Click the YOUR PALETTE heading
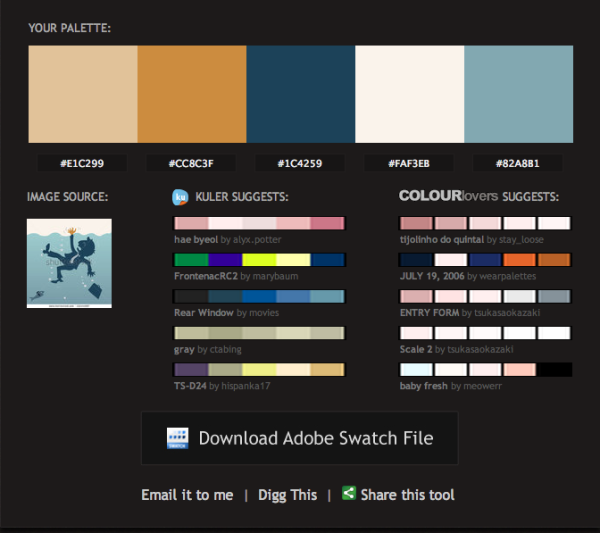The width and height of the screenshot is (600, 533). point(70,28)
